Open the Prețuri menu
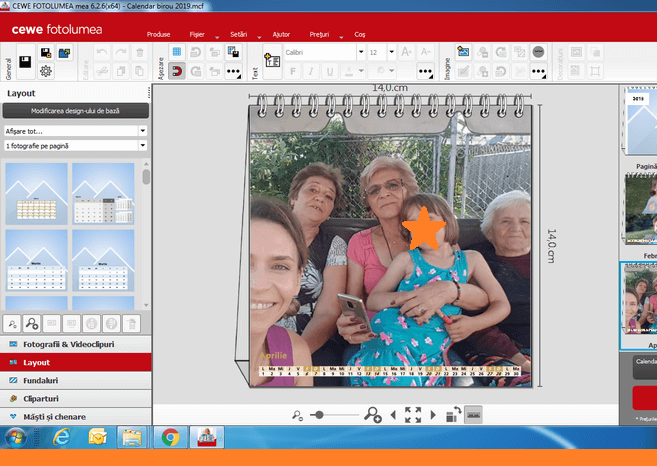The height and width of the screenshot is (466, 657). pos(319,34)
